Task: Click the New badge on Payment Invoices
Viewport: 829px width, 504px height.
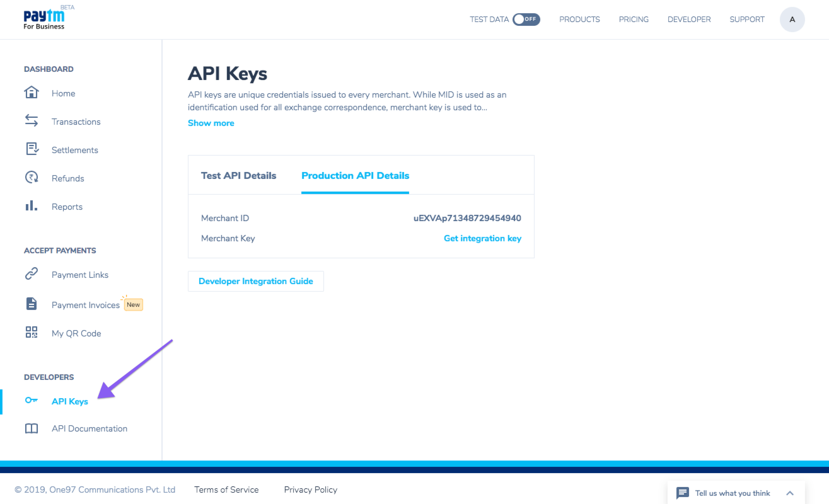Action: tap(133, 304)
